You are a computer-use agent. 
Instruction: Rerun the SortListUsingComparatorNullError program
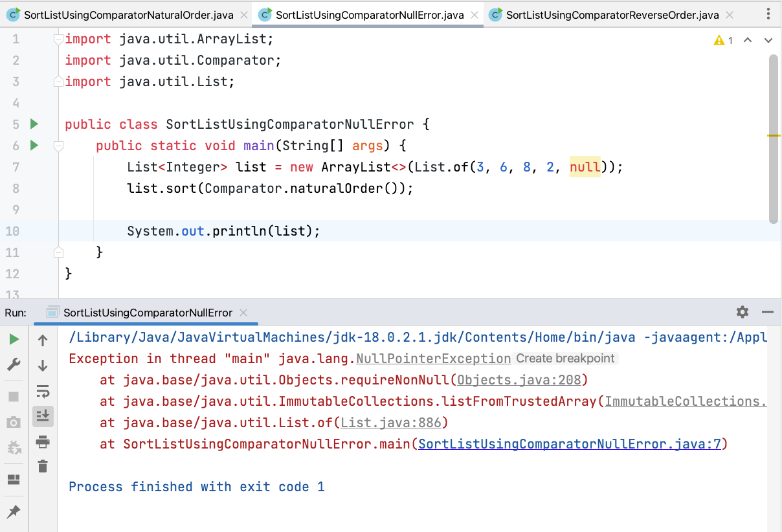click(x=14, y=338)
